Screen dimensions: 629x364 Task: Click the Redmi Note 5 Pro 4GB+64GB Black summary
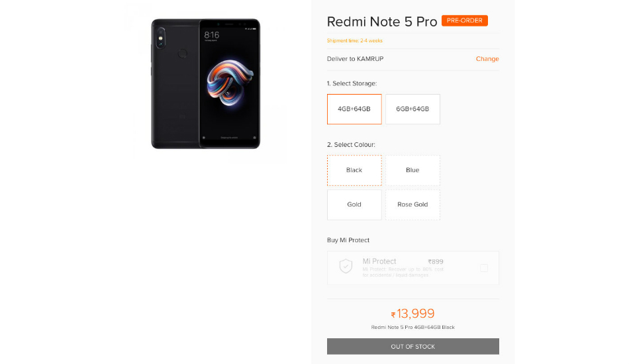click(x=412, y=327)
